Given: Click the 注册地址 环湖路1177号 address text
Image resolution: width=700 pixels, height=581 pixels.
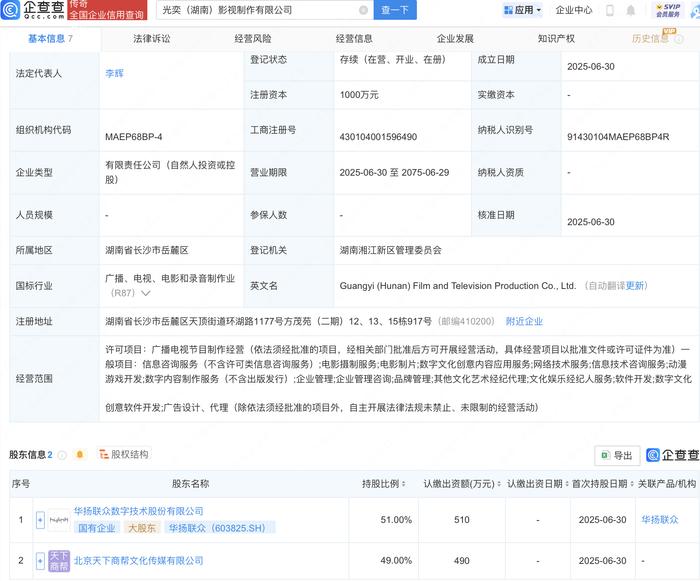Looking at the screenshot, I should pos(268,322).
